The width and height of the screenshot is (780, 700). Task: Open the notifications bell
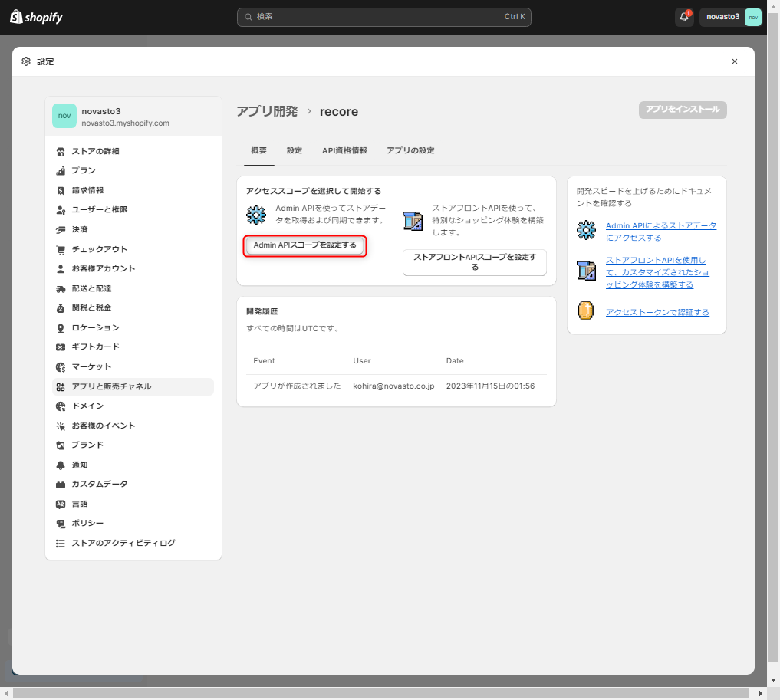point(684,17)
